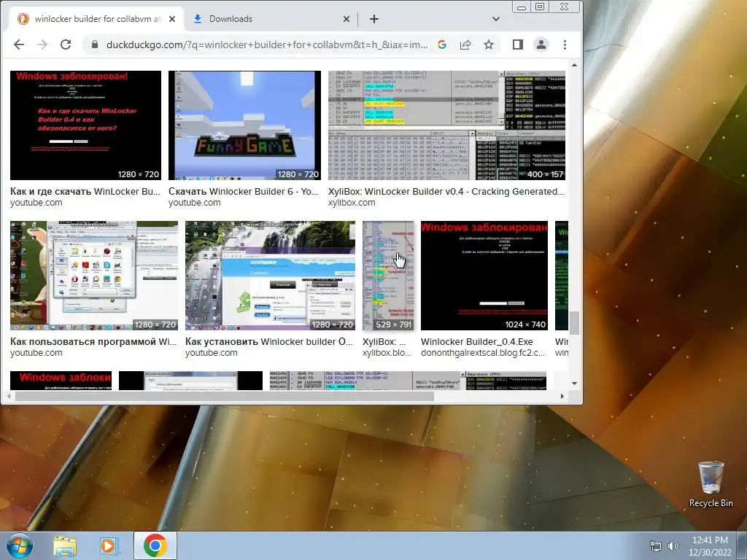Launch Windows Media Player from taskbar
This screenshot has width=747, height=560.
coord(109,546)
